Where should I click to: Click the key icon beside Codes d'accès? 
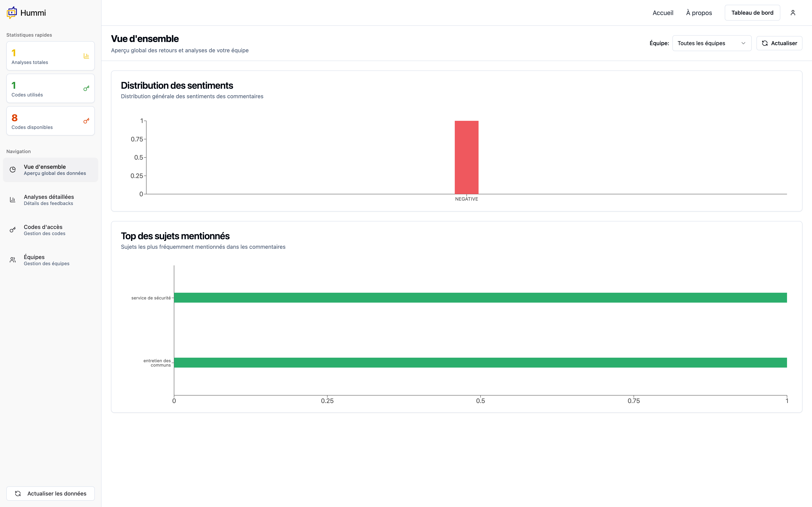tap(13, 230)
